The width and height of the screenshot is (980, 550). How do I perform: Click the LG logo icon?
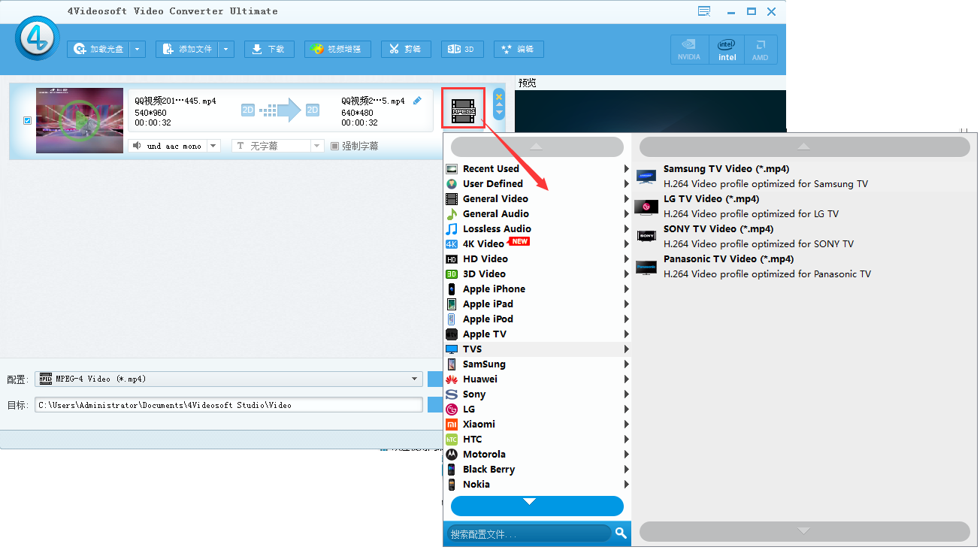pyautogui.click(x=452, y=409)
